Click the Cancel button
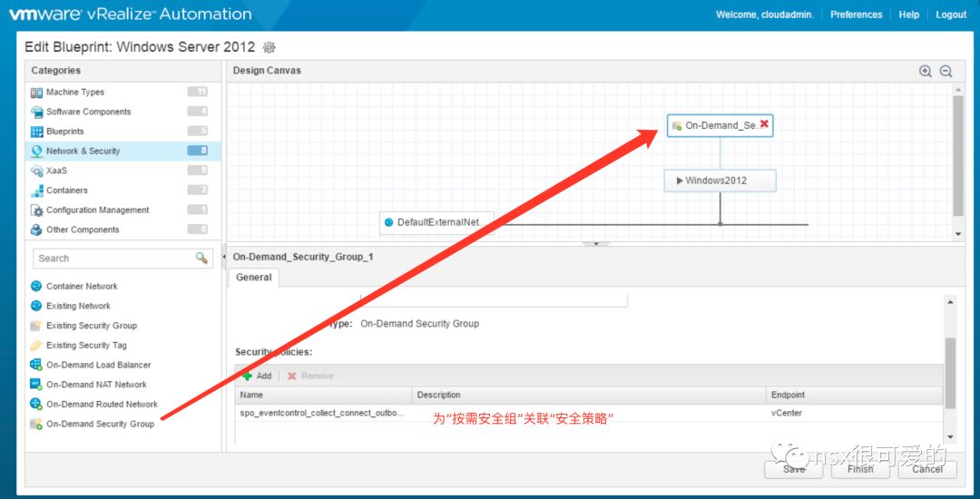 [x=927, y=469]
